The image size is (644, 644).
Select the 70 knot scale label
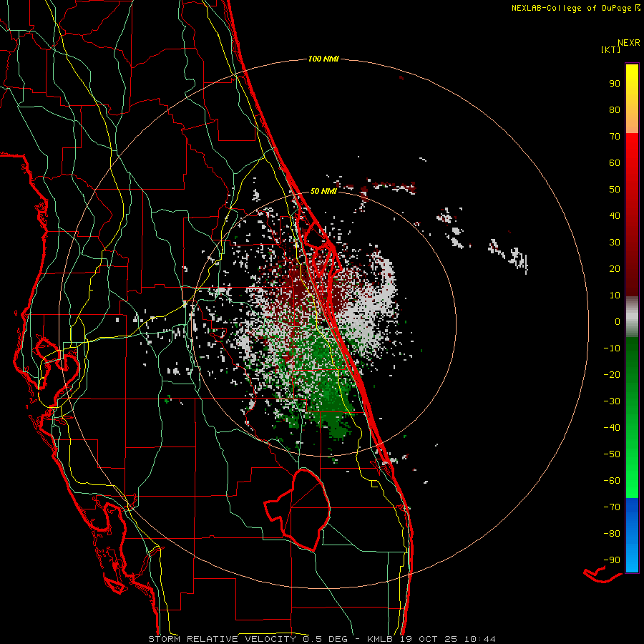click(x=615, y=137)
